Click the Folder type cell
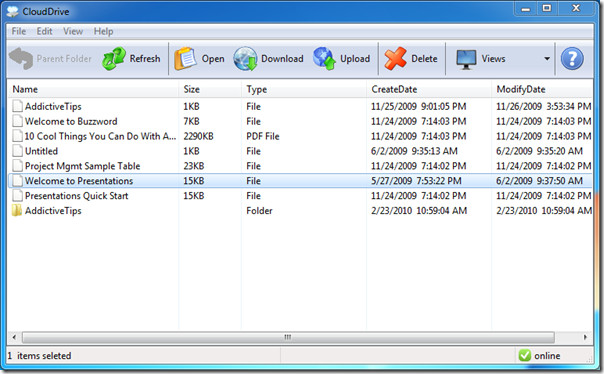604x374 pixels. [259, 211]
